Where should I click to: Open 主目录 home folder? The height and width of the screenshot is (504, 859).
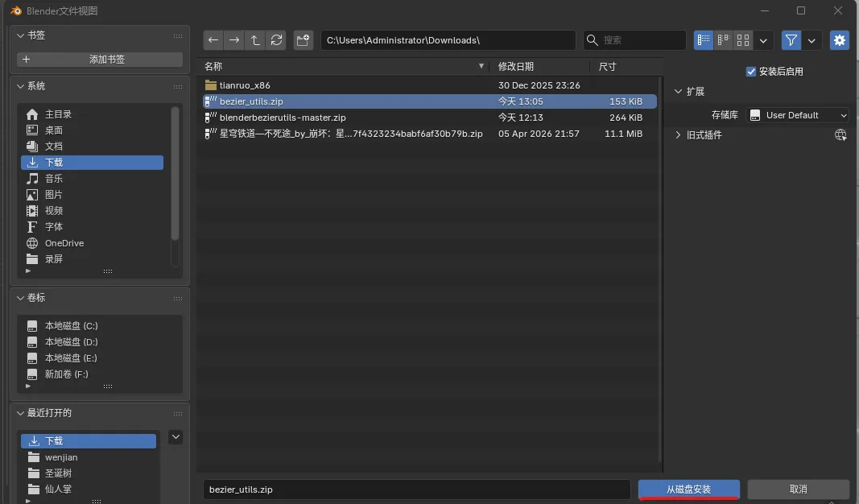pyautogui.click(x=92, y=114)
